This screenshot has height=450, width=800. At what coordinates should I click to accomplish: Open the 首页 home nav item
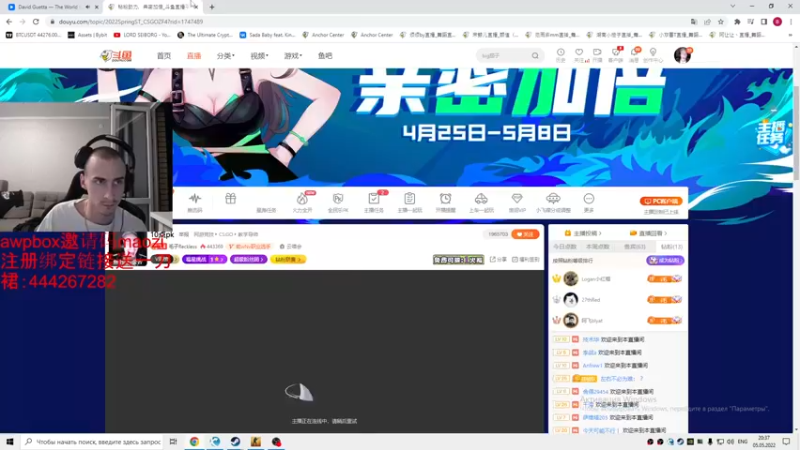point(164,56)
